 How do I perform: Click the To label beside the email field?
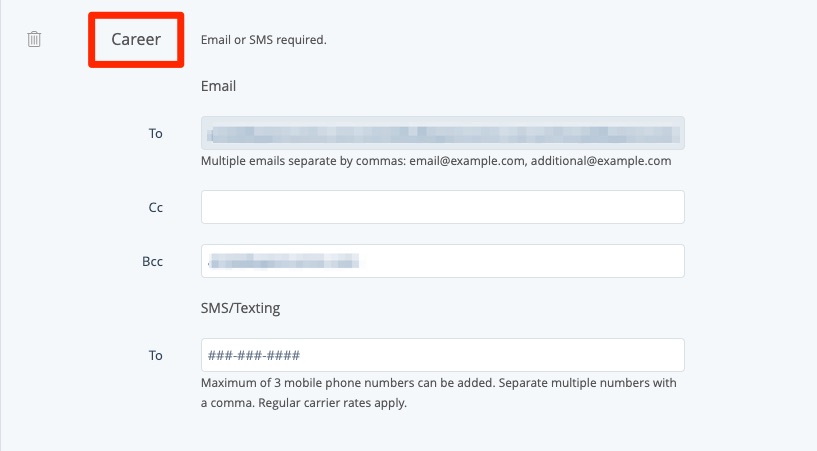coord(155,133)
